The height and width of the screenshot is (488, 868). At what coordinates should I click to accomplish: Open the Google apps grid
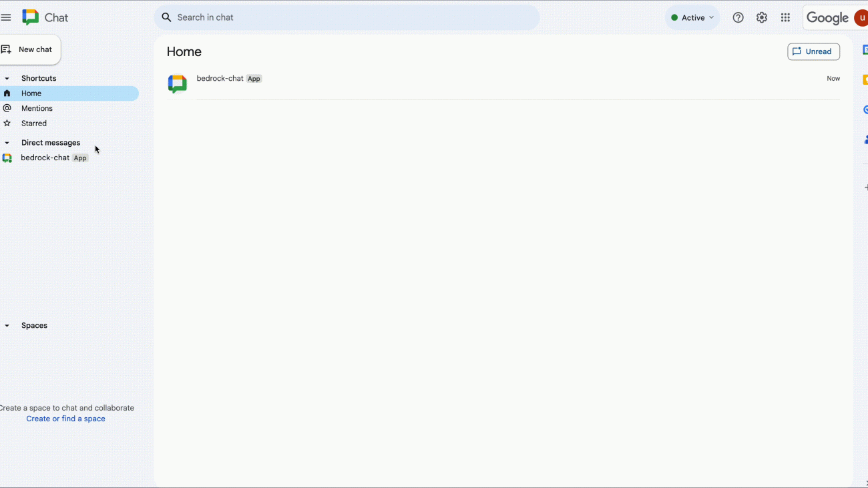785,17
